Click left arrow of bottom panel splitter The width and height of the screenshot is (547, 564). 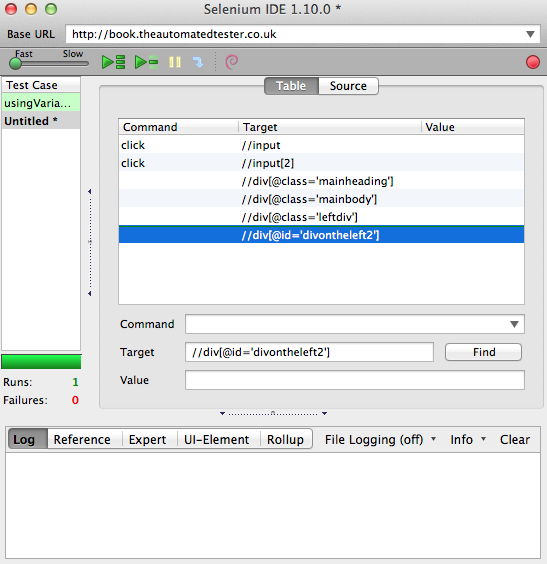(x=222, y=413)
